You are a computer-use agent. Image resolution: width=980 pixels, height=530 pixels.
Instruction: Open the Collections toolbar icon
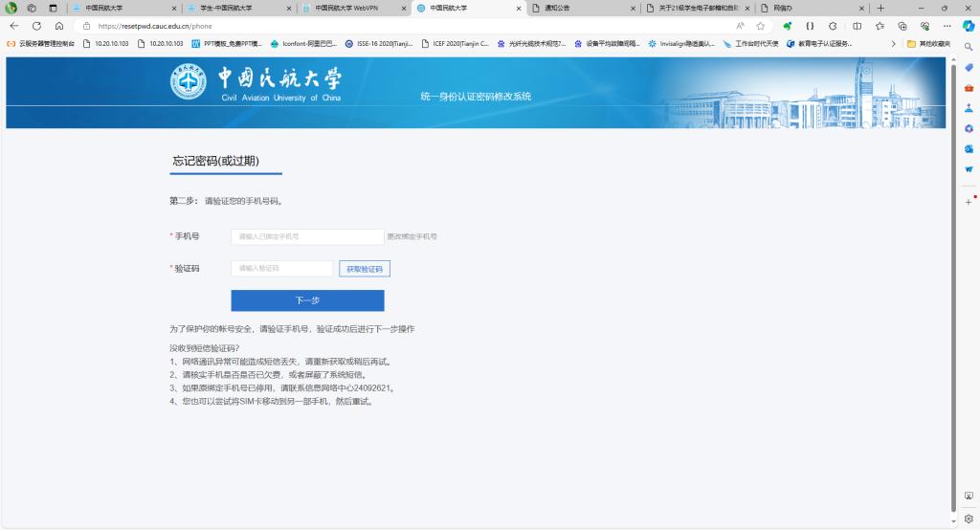click(903, 26)
